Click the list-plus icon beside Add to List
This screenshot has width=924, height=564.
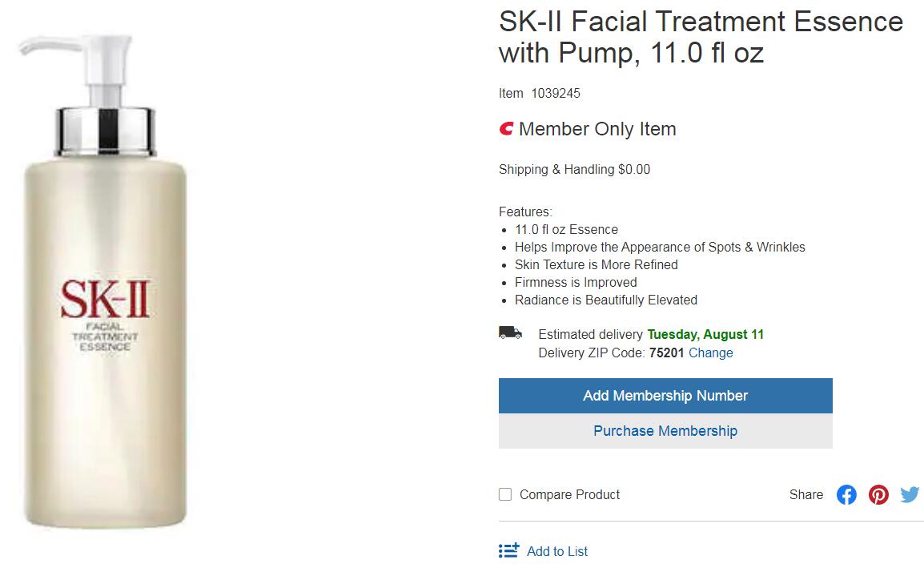[x=508, y=551]
